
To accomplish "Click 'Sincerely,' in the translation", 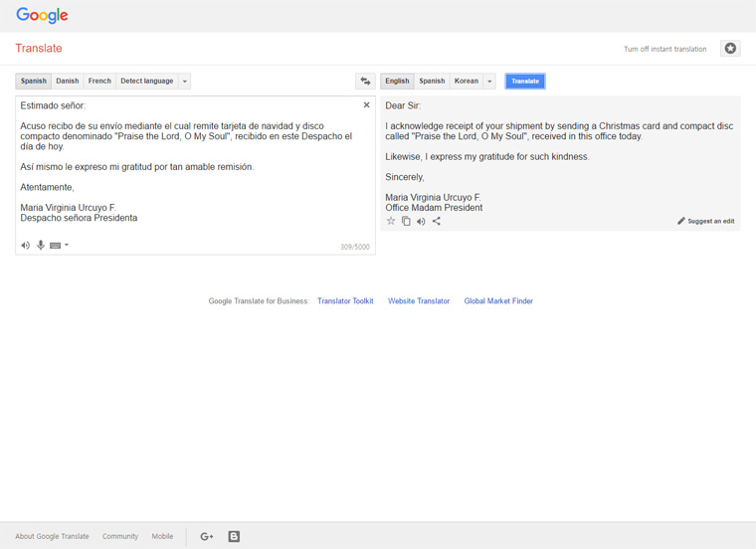I will (x=405, y=177).
